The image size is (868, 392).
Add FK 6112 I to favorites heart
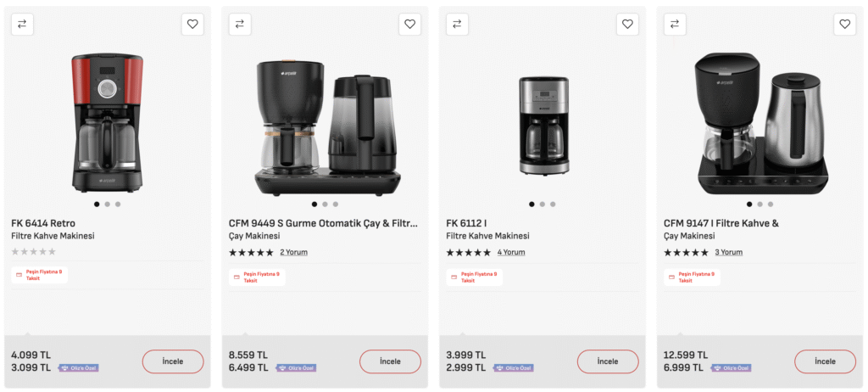tap(627, 25)
